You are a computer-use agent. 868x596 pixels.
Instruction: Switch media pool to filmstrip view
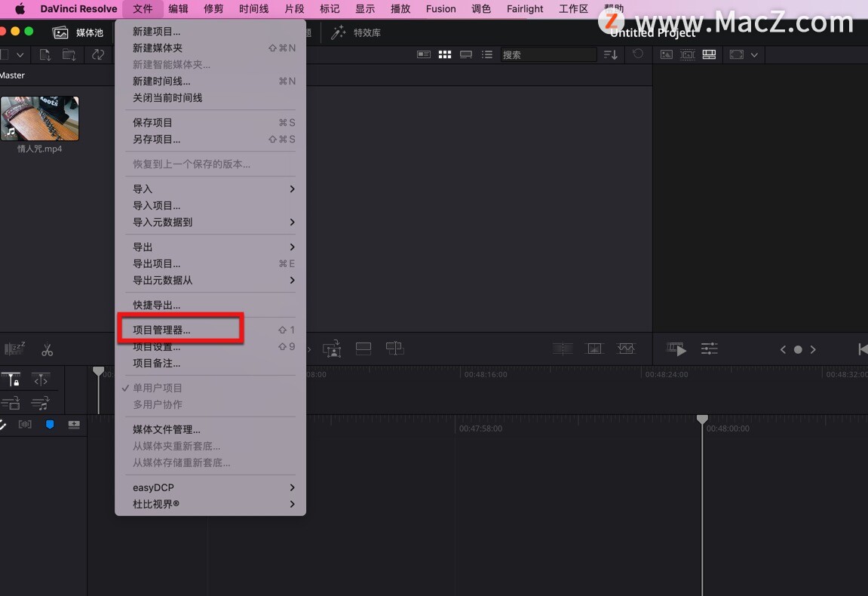pyautogui.click(x=465, y=54)
